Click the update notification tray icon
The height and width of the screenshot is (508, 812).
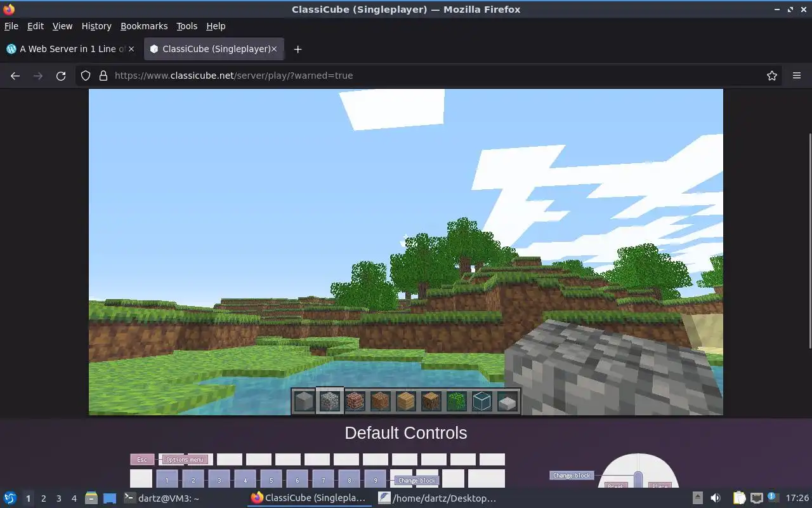tap(772, 498)
